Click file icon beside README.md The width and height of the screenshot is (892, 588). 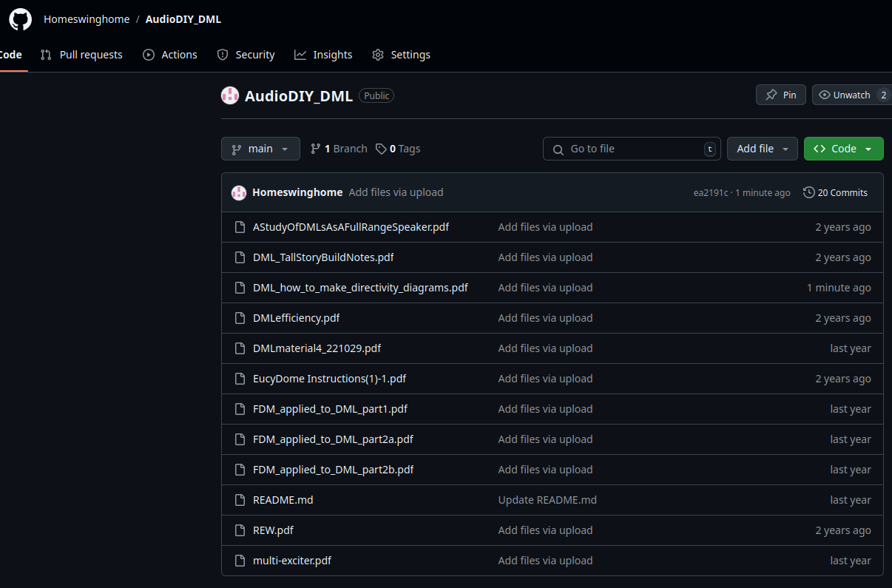[x=240, y=500]
